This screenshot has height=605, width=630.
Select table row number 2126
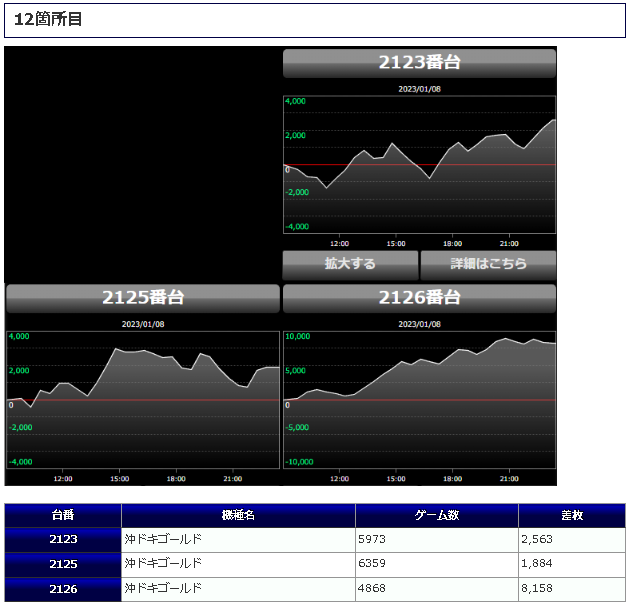point(63,589)
